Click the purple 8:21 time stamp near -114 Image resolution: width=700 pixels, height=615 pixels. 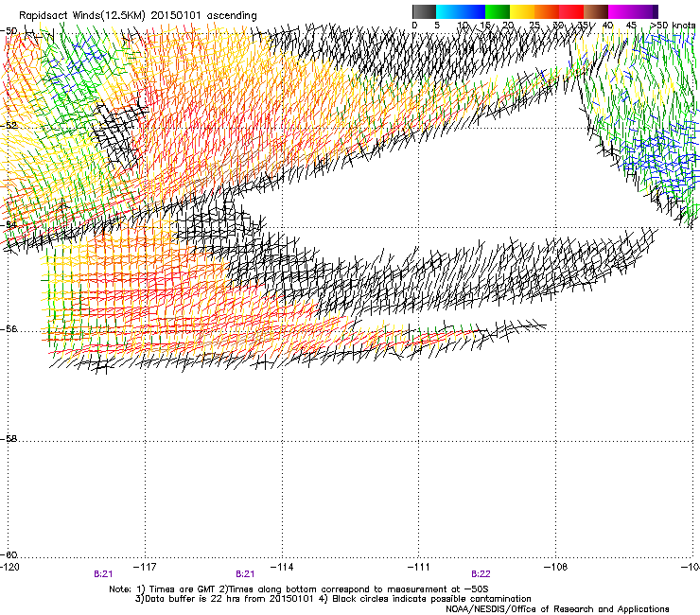coord(245,574)
